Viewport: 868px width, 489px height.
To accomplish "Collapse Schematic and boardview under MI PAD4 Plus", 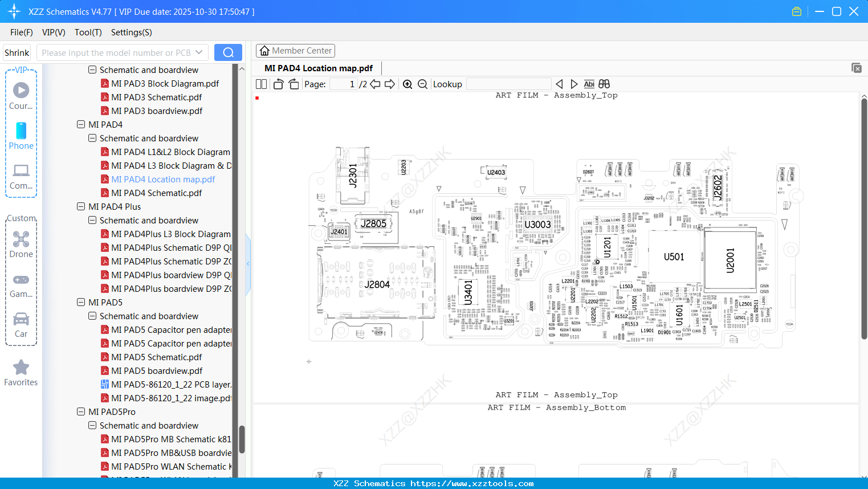I will 92,220.
